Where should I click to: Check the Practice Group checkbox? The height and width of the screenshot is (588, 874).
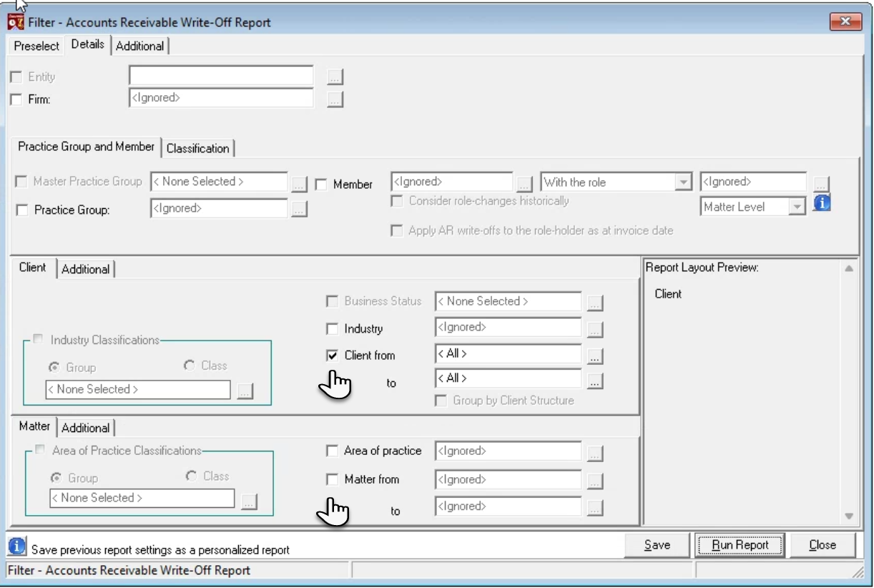tap(21, 210)
